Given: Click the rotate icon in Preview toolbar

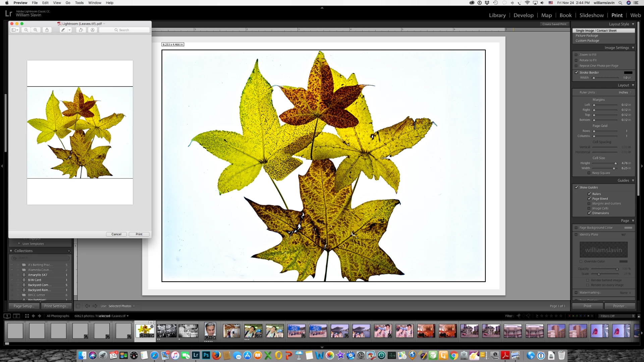Looking at the screenshot, I should pyautogui.click(x=81, y=30).
